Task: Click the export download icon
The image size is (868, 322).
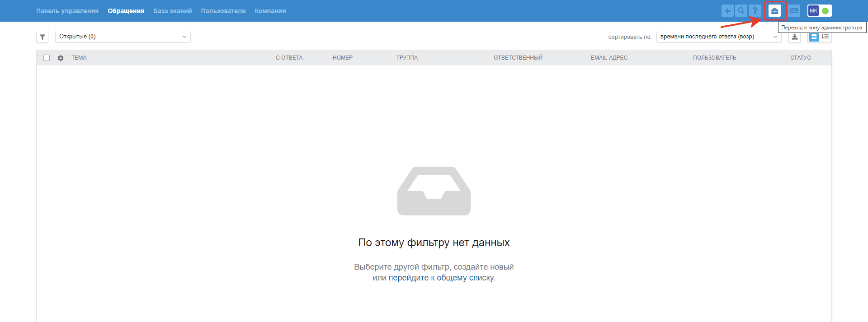Action: point(795,37)
